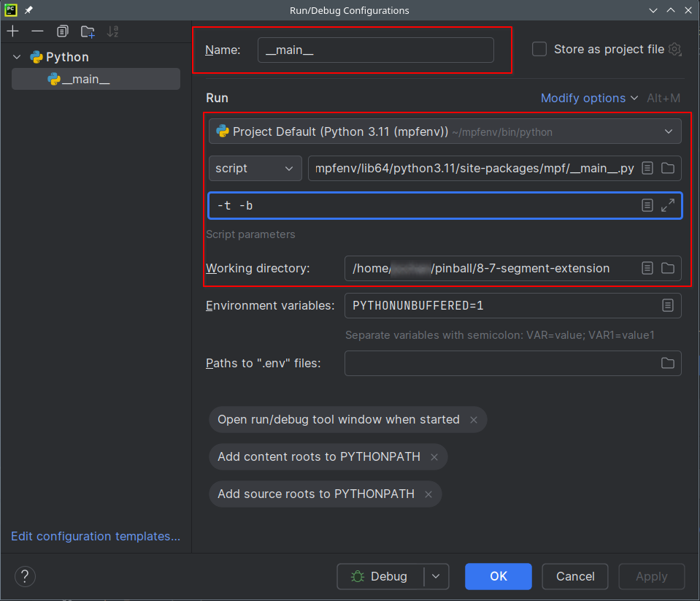Open the Modify options menu
The height and width of the screenshot is (601, 700).
click(584, 97)
